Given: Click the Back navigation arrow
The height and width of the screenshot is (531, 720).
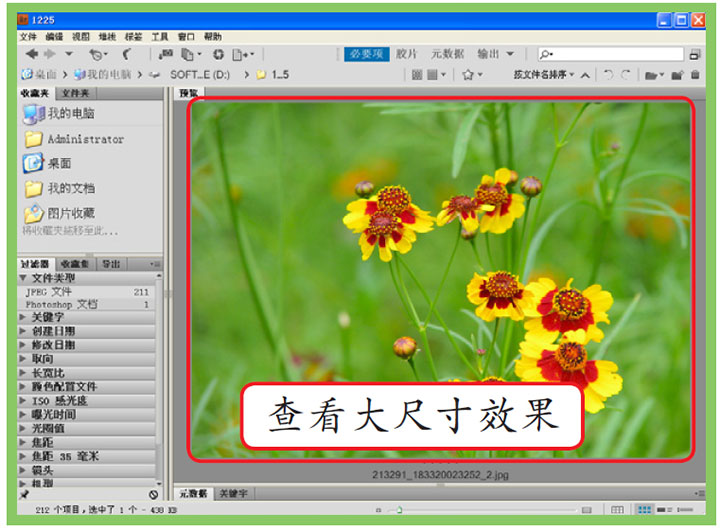Looking at the screenshot, I should (x=31, y=54).
